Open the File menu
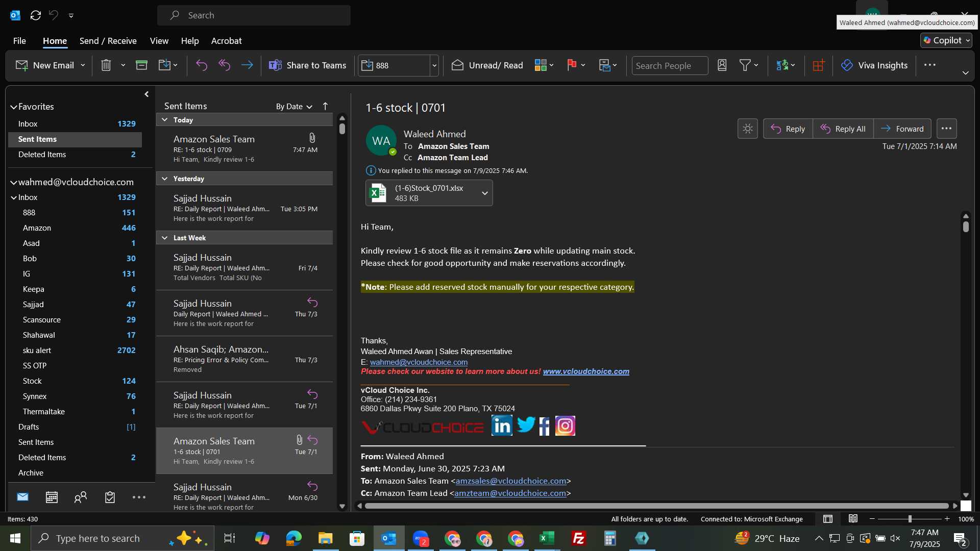 click(x=19, y=41)
